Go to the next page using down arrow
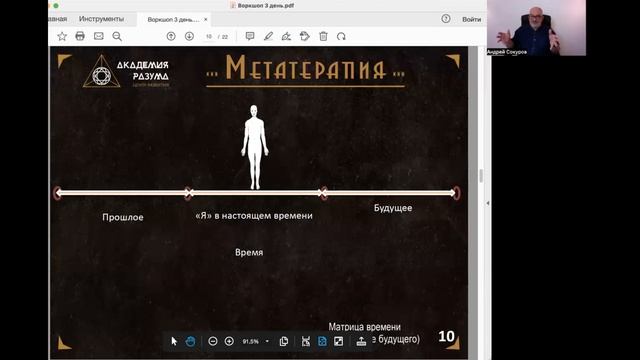Viewport: 640px width, 360px height. (189, 36)
